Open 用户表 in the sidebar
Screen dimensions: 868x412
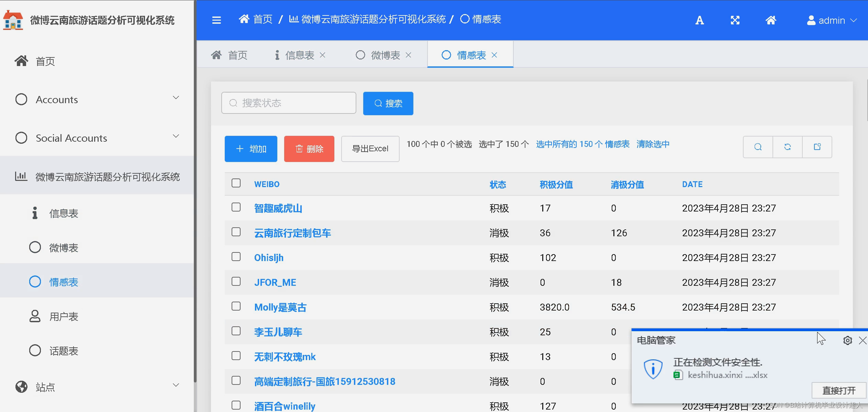click(64, 316)
